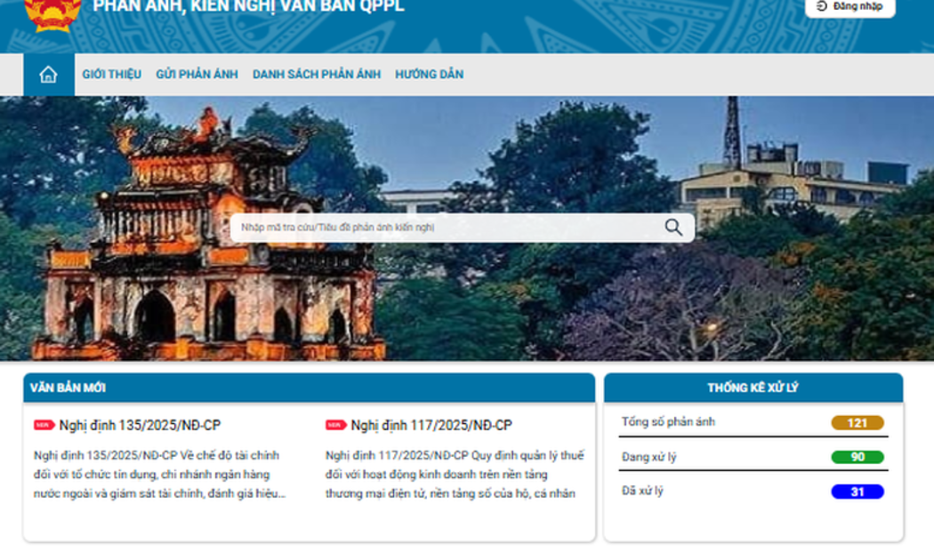Select the Đã xử lý label
This screenshot has width=934, height=560.
[x=642, y=491]
